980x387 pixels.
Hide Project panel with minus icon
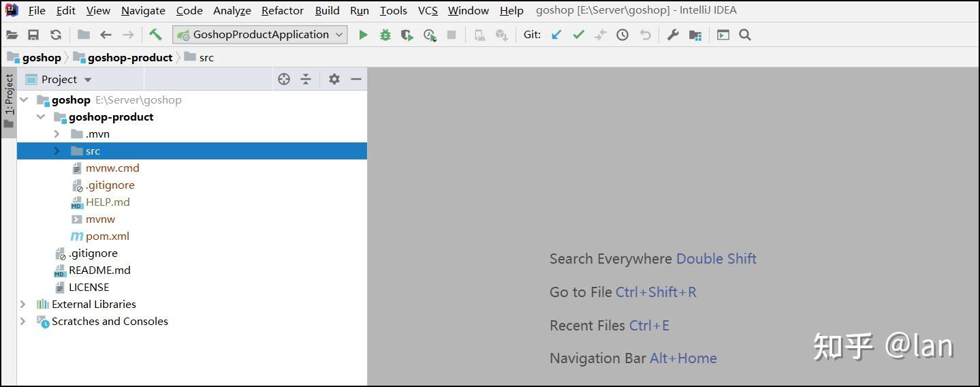[x=355, y=79]
